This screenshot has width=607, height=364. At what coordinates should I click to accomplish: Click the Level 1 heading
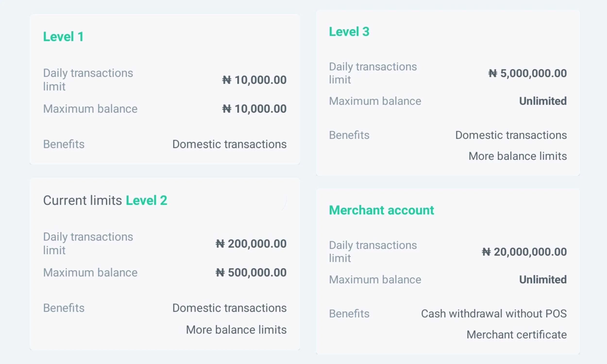(63, 37)
